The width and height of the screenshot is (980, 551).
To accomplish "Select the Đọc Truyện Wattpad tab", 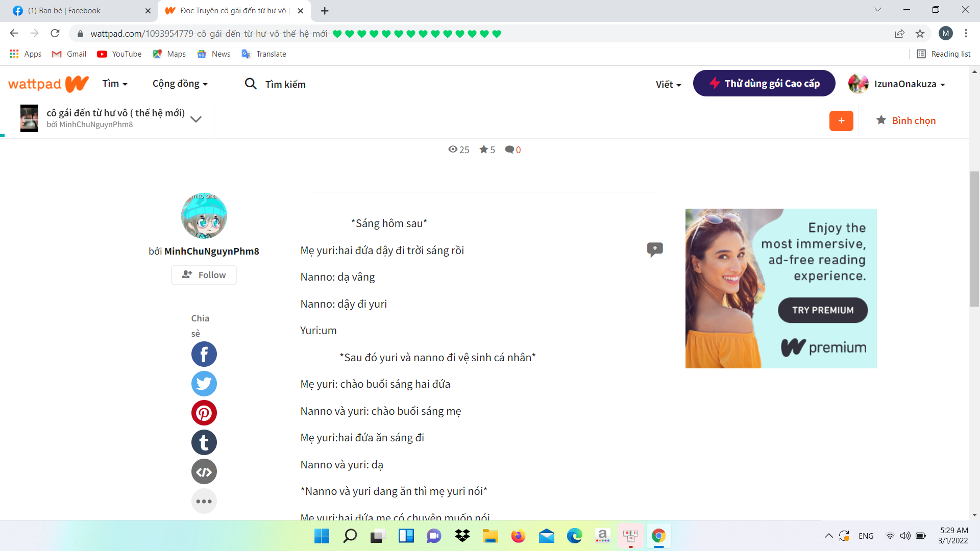I will click(x=234, y=11).
